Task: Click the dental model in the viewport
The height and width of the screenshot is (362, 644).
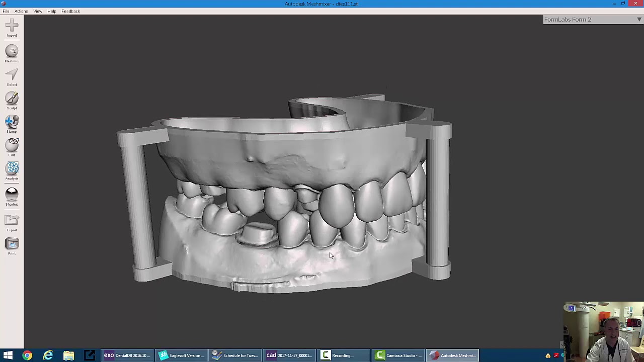Action: point(285,194)
